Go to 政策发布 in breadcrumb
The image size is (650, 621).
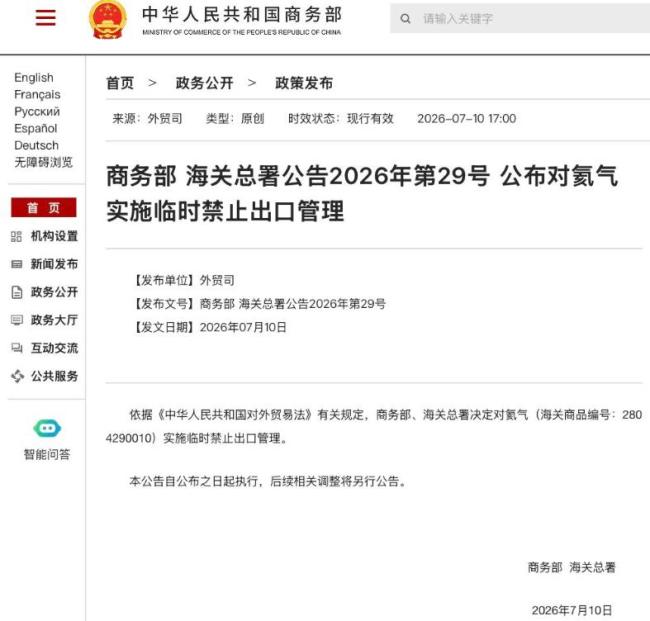pos(304,83)
